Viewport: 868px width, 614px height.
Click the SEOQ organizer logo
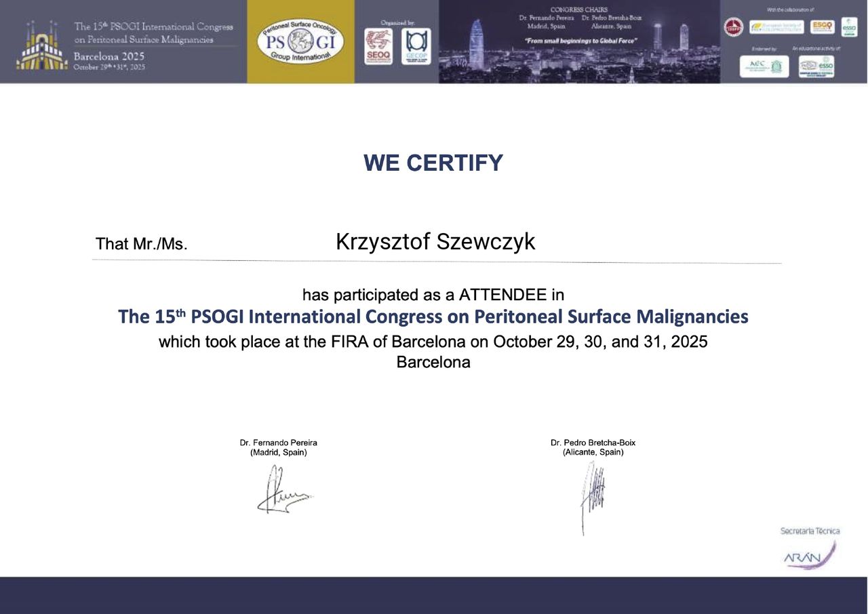coord(378,46)
